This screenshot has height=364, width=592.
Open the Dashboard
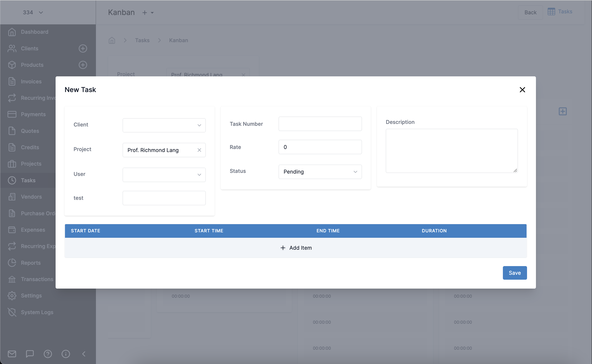click(34, 32)
